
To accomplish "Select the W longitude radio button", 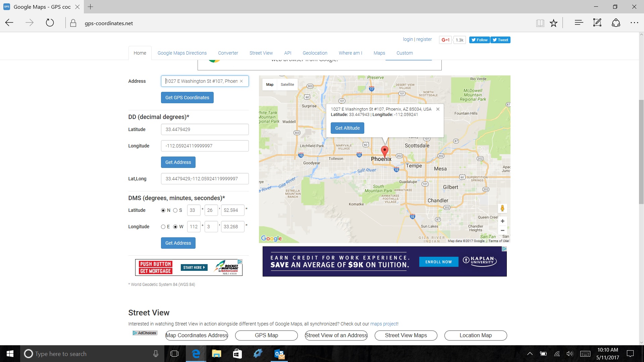I will [175, 227].
